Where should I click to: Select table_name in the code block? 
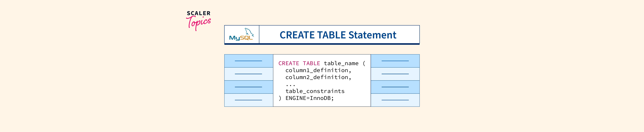(x=341, y=63)
